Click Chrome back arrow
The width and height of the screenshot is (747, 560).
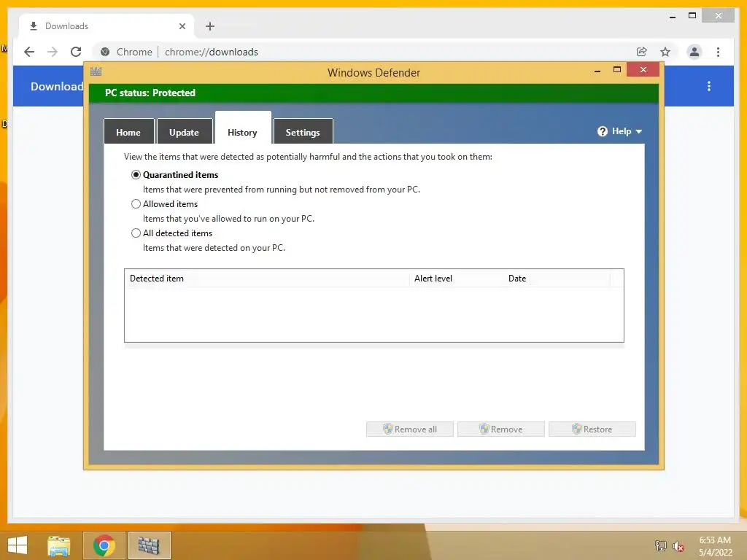tap(29, 52)
